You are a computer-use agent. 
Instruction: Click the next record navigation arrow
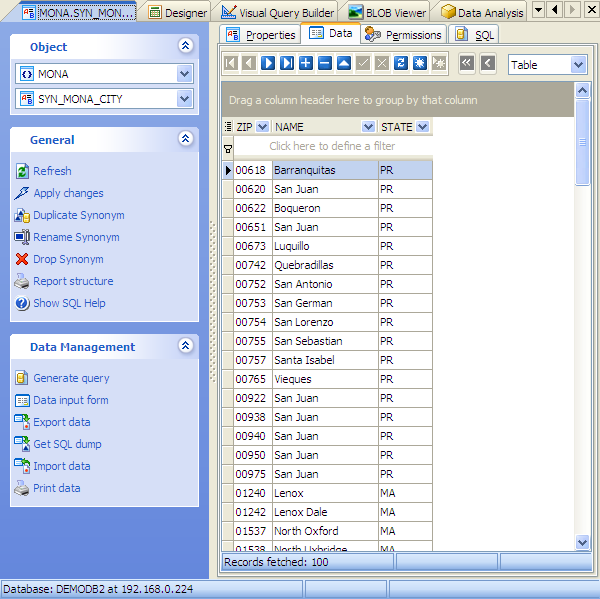269,64
